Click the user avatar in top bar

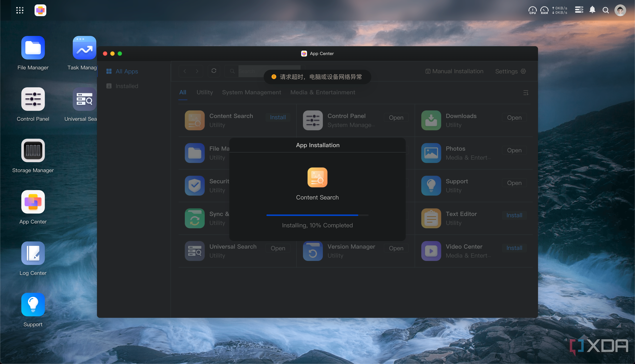coord(620,10)
